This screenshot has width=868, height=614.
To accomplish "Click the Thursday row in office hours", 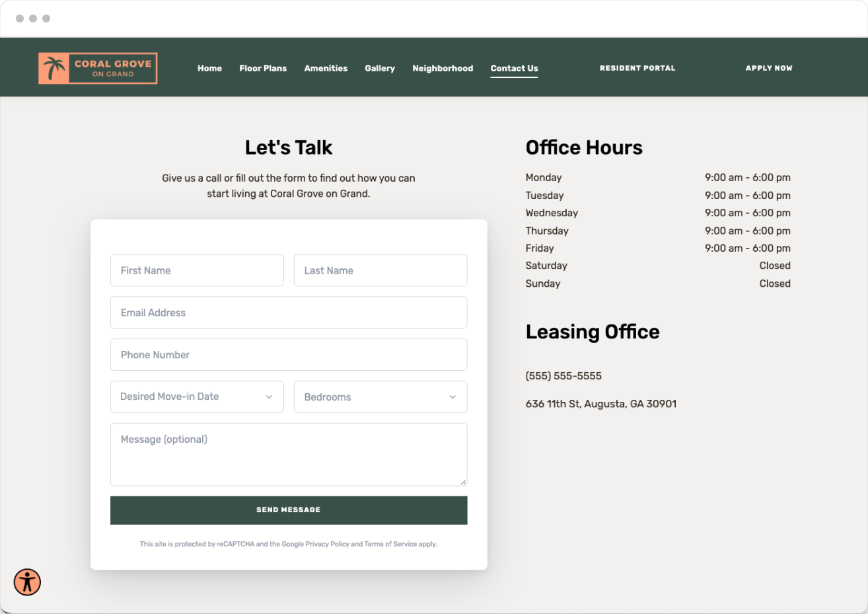I will [x=658, y=231].
